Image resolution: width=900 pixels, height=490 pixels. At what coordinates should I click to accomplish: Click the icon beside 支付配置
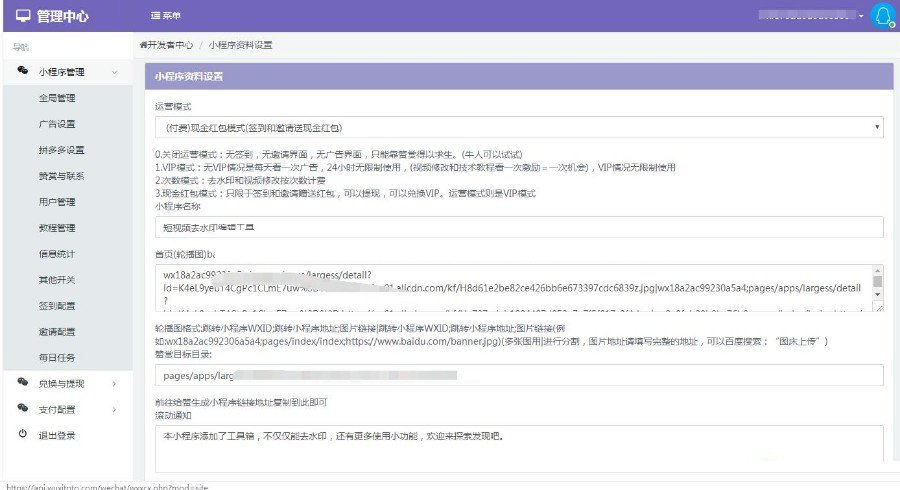pyautogui.click(x=22, y=408)
